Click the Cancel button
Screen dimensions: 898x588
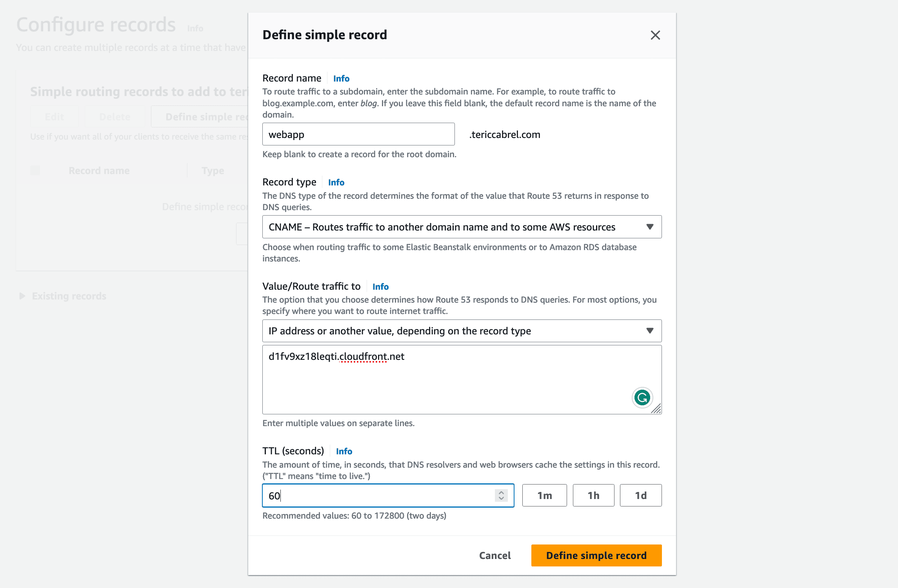[x=494, y=555]
